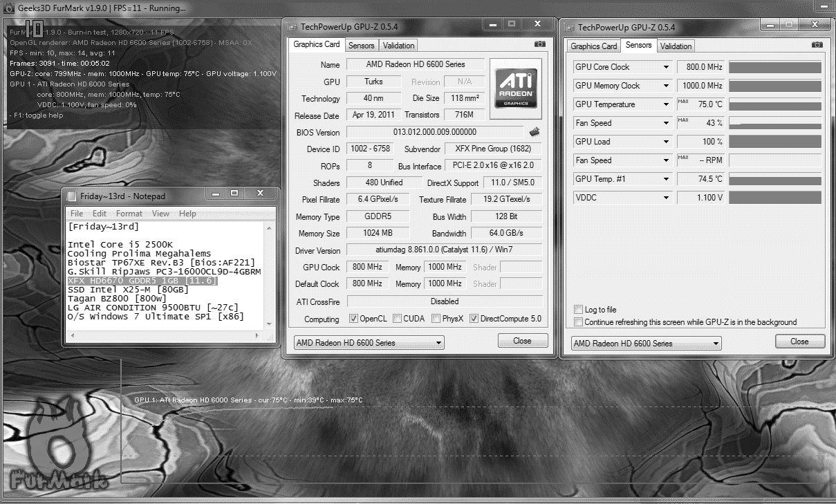Open GPU Load sensor dropdown
This screenshot has height=504, width=836.
coord(622,142)
